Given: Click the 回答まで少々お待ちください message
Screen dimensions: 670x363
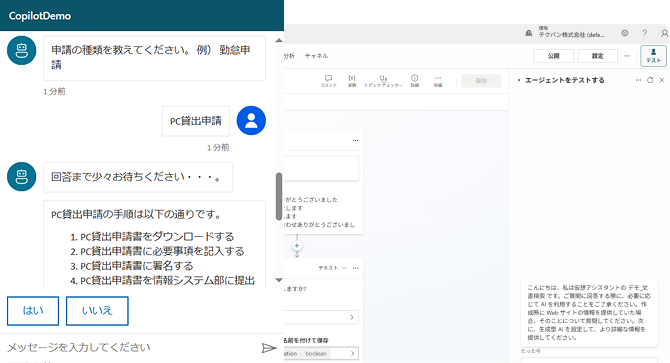Looking at the screenshot, I should [138, 177].
